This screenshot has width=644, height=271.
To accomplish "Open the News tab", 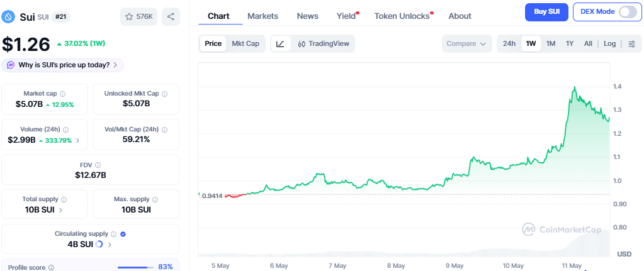I will pos(308,16).
